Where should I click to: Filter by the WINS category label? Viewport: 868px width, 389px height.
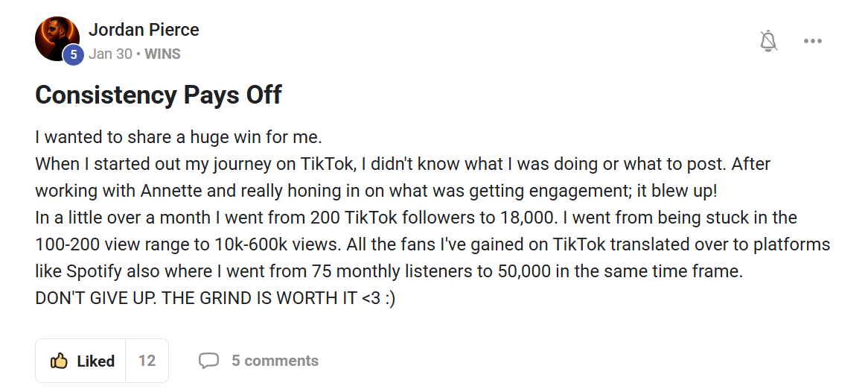pos(162,54)
